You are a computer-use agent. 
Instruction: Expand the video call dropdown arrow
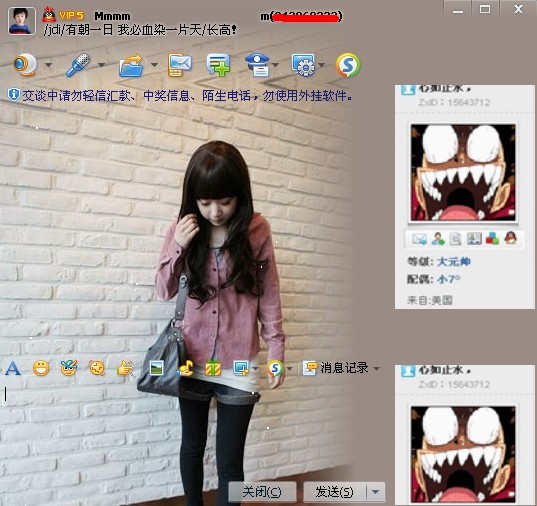click(48, 65)
